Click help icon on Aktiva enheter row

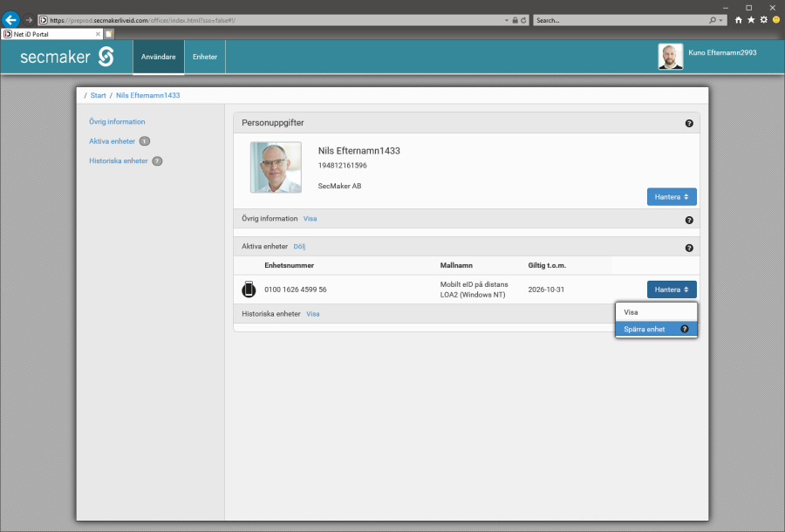[689, 248]
